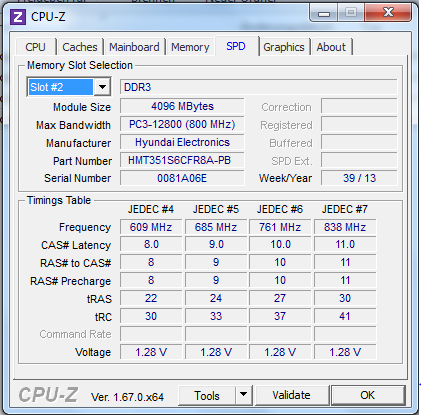Go to the Mainboard tab
Screen dimensions: 421x415
(x=134, y=47)
